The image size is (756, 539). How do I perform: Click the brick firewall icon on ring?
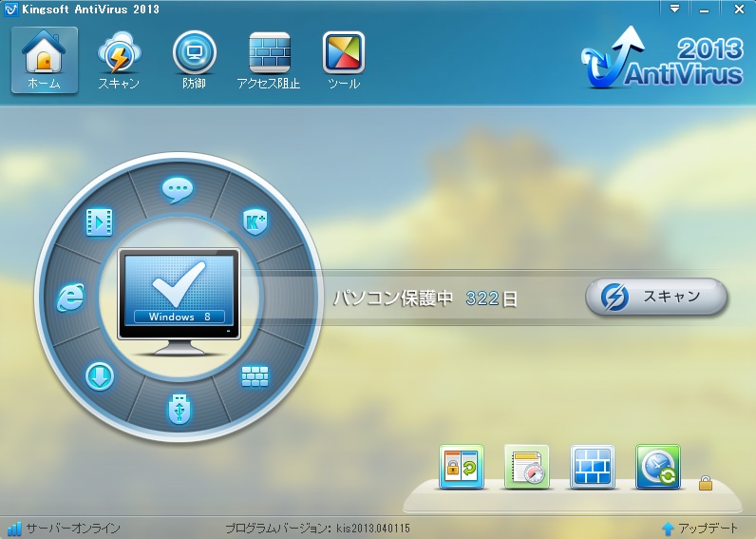tap(255, 376)
